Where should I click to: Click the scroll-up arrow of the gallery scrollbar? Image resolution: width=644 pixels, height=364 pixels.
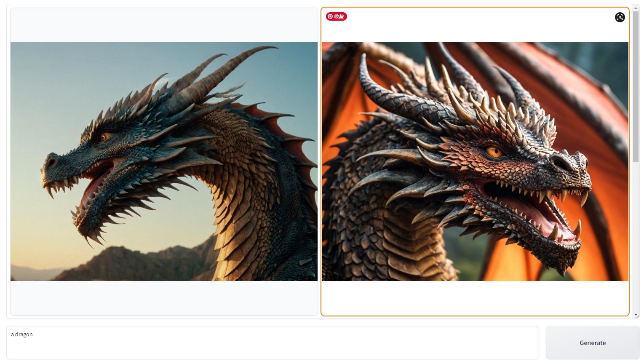[x=636, y=8]
